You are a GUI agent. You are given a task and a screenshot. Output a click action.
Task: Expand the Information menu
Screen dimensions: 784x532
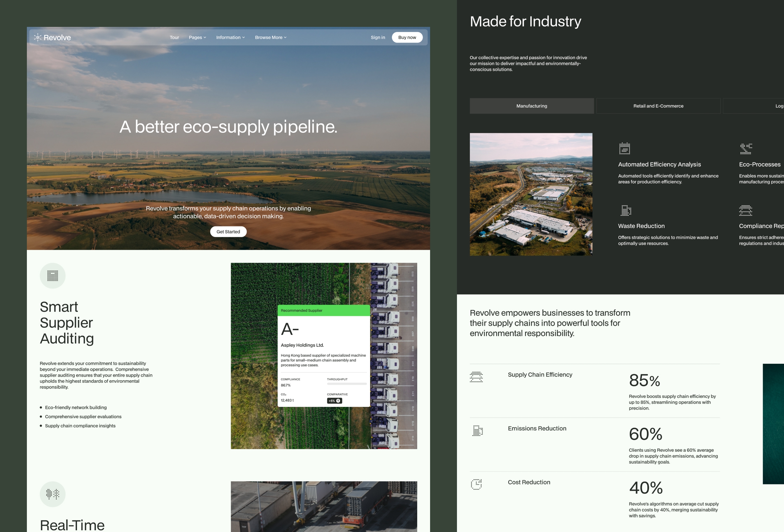[230, 38]
